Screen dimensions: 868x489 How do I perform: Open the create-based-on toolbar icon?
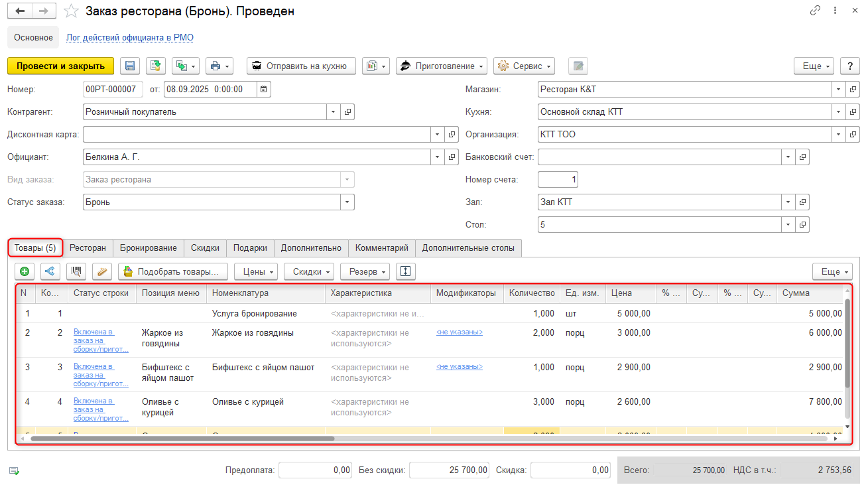coord(186,66)
